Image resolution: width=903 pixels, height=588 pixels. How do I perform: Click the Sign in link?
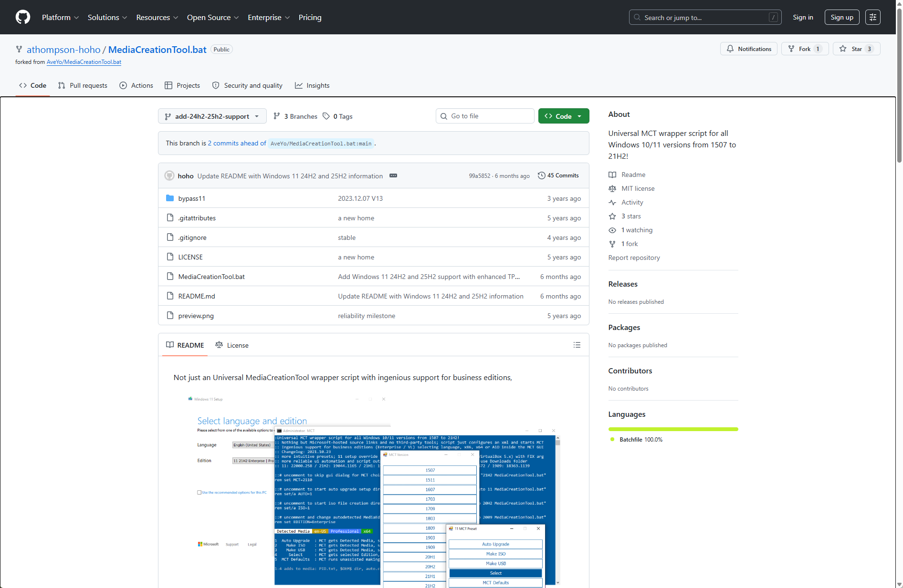click(803, 17)
